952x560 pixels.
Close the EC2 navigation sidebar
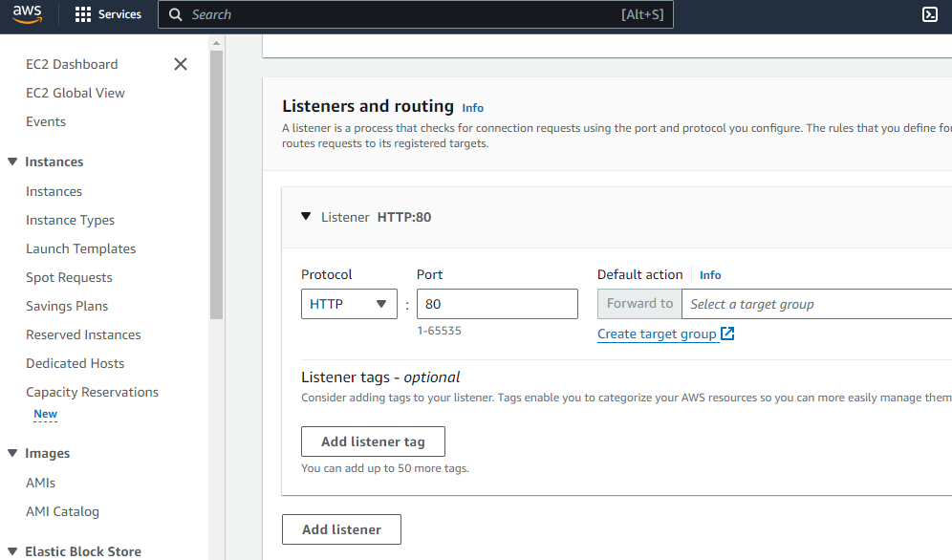181,64
